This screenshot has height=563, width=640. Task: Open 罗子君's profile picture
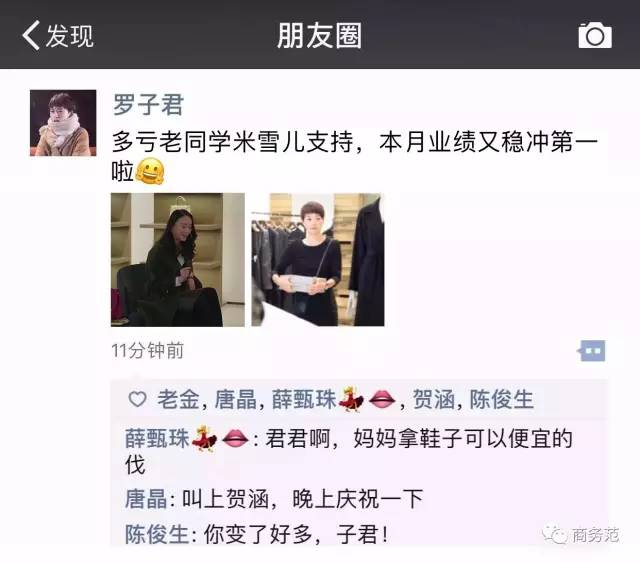tap(63, 123)
